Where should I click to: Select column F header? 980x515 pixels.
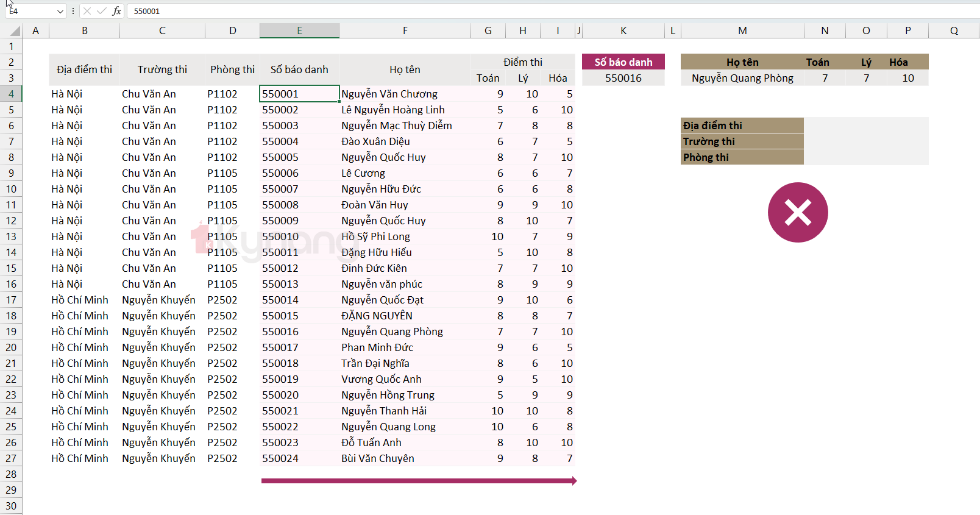click(405, 30)
